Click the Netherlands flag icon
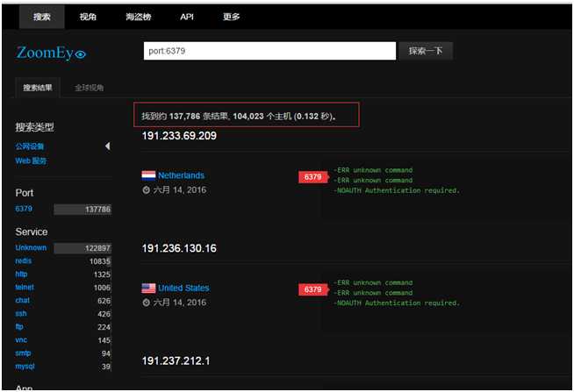This screenshot has width=574, height=392. 148,175
